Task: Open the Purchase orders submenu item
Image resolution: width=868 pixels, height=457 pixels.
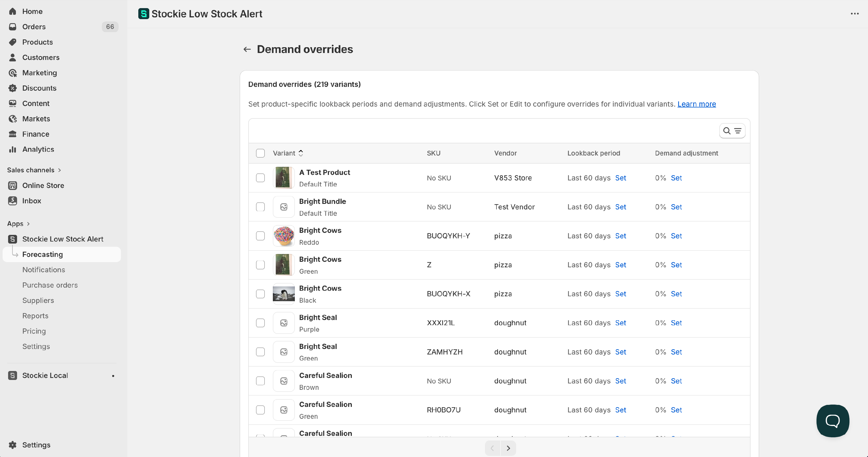Action: [50, 285]
